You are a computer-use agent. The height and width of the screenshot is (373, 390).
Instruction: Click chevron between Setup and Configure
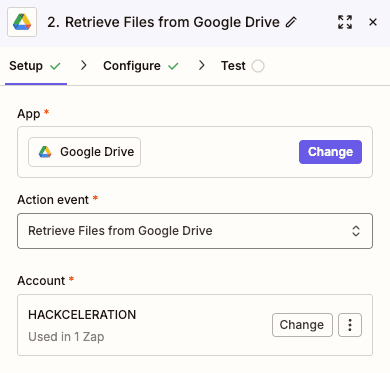pos(84,65)
